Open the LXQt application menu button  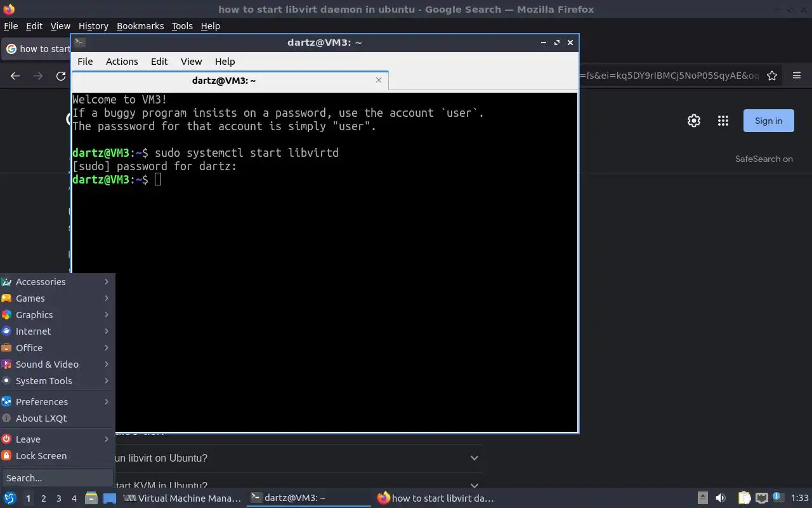pyautogui.click(x=10, y=498)
